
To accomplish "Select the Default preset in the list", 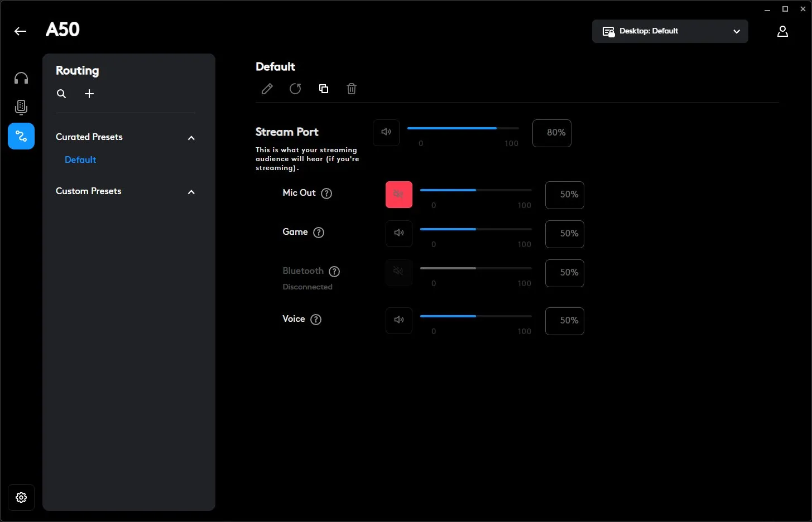I will click(x=80, y=160).
